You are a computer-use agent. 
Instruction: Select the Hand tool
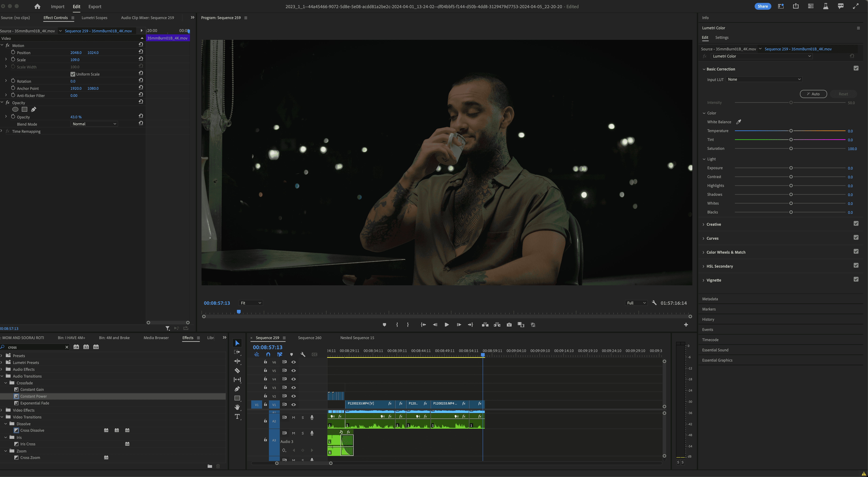[x=237, y=407]
